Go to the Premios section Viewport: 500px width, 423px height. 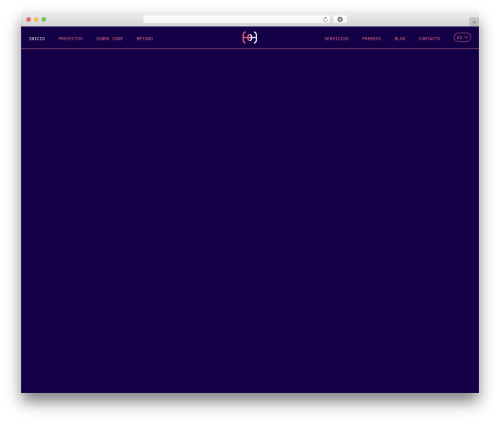pyautogui.click(x=371, y=39)
